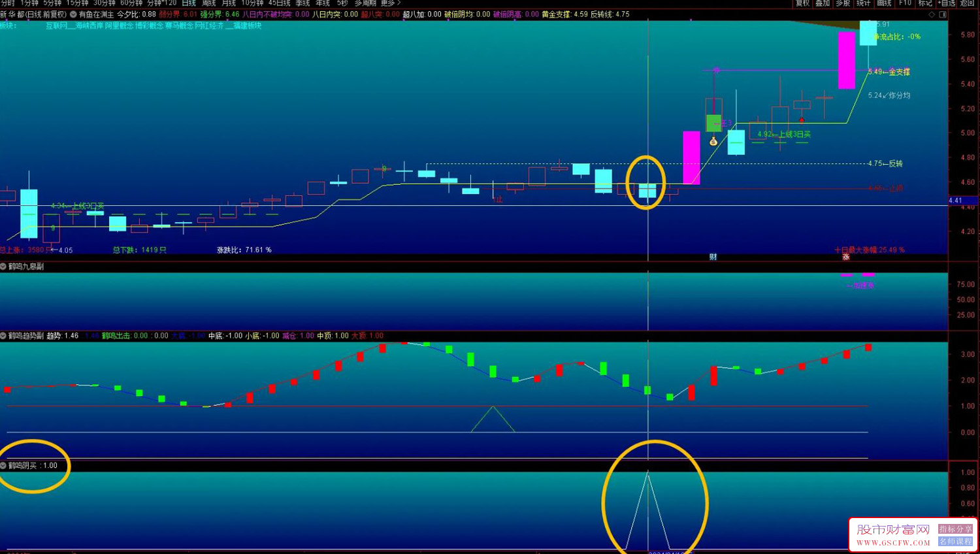Switch to the 5分钟 period tab
Viewport: 980px width, 554px height.
(52, 3)
